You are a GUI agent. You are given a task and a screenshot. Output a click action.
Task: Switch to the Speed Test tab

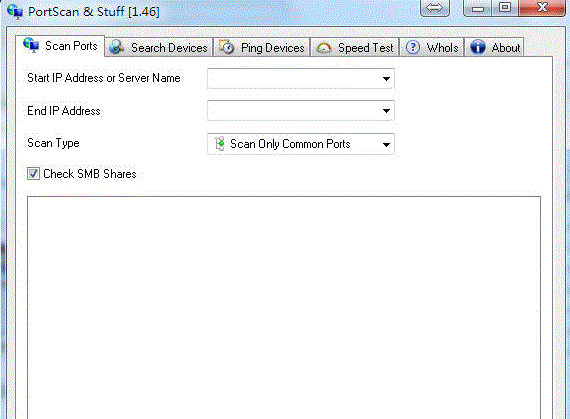355,47
